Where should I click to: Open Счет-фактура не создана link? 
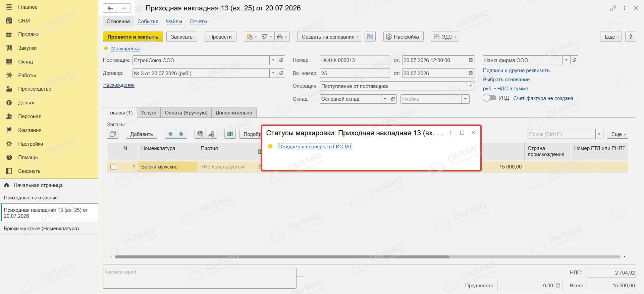(x=543, y=98)
